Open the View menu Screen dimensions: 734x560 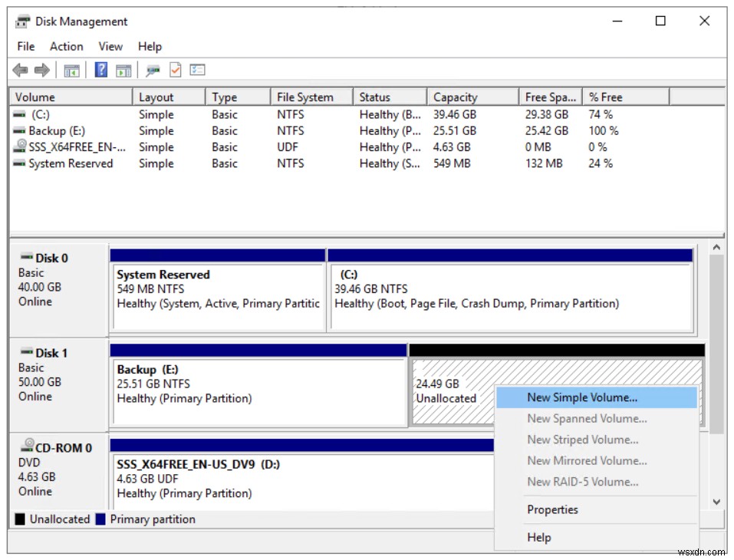(x=110, y=46)
